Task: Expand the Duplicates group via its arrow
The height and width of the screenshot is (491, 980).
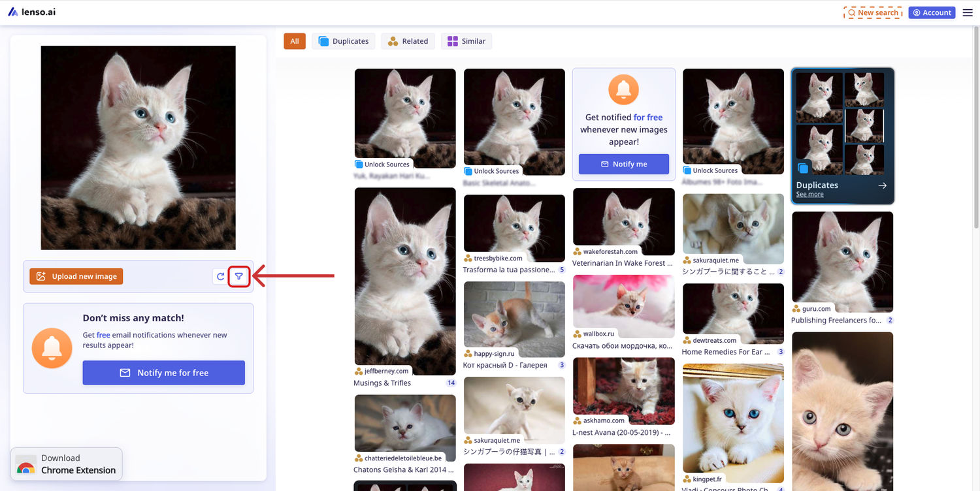Action: [x=883, y=185]
